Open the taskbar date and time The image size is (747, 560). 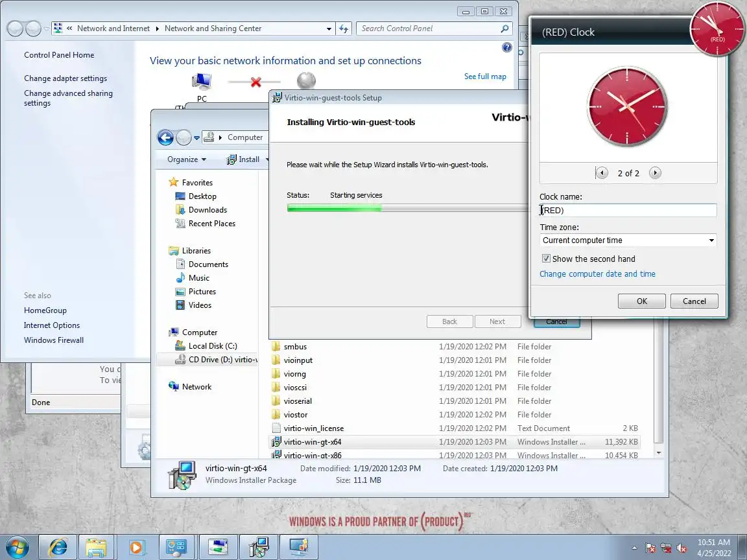point(714,548)
